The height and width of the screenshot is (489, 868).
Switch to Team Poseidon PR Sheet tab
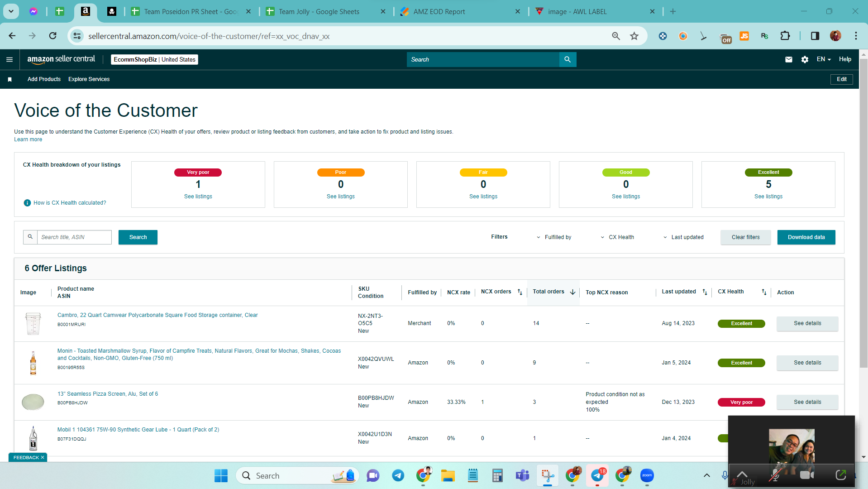pyautogui.click(x=191, y=12)
